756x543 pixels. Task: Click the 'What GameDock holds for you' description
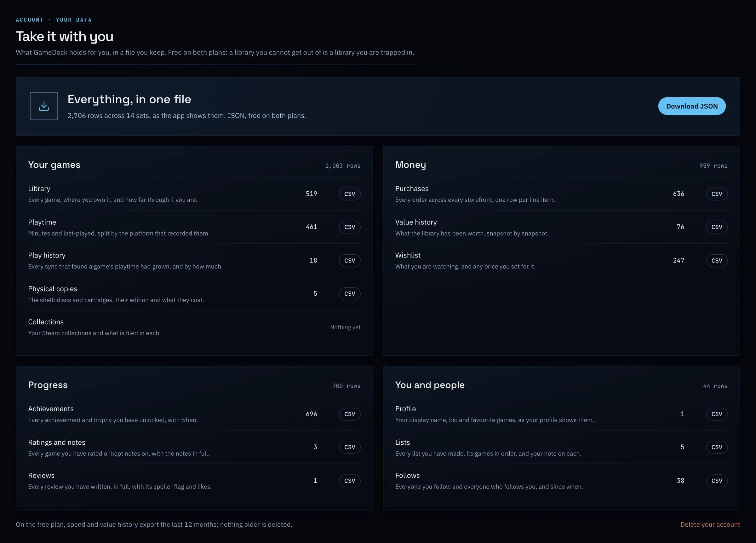[x=215, y=52]
